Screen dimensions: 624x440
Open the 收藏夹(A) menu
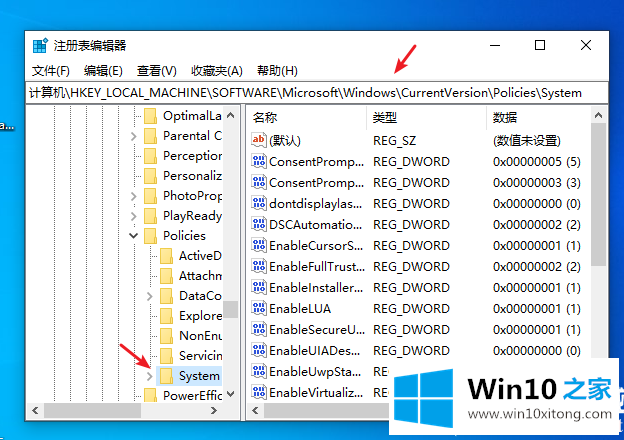coord(216,71)
